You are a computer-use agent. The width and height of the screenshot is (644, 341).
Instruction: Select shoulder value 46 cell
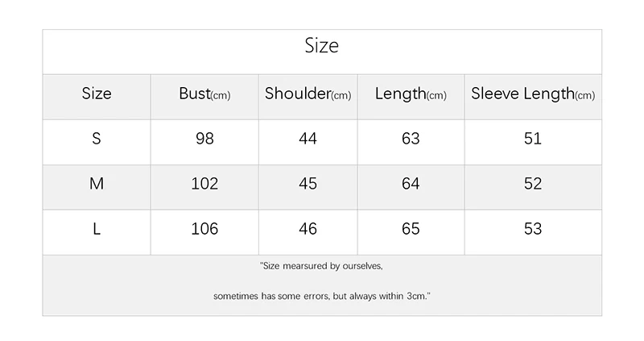click(x=308, y=229)
